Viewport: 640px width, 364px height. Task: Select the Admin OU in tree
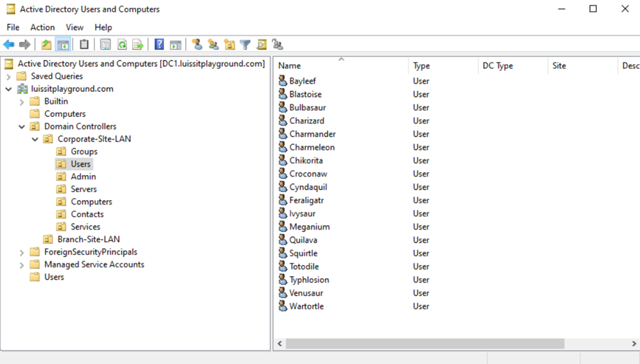83,176
